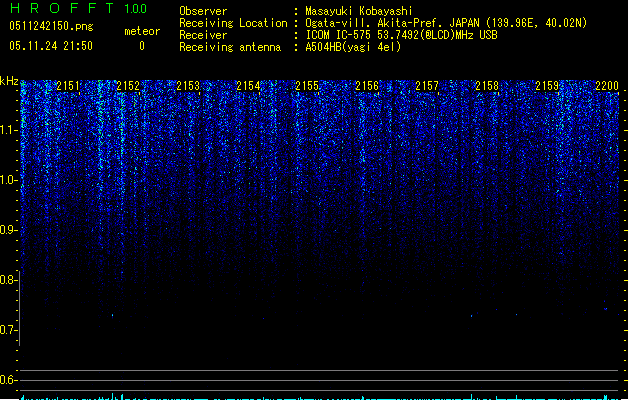Image resolution: width=629 pixels, height=400 pixels.
Task: Click the 0.9 kHz axis label
Action: [8, 230]
